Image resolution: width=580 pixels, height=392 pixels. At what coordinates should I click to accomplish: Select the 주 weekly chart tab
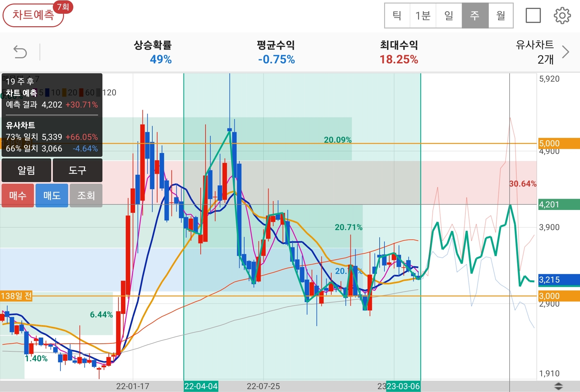tap(475, 15)
